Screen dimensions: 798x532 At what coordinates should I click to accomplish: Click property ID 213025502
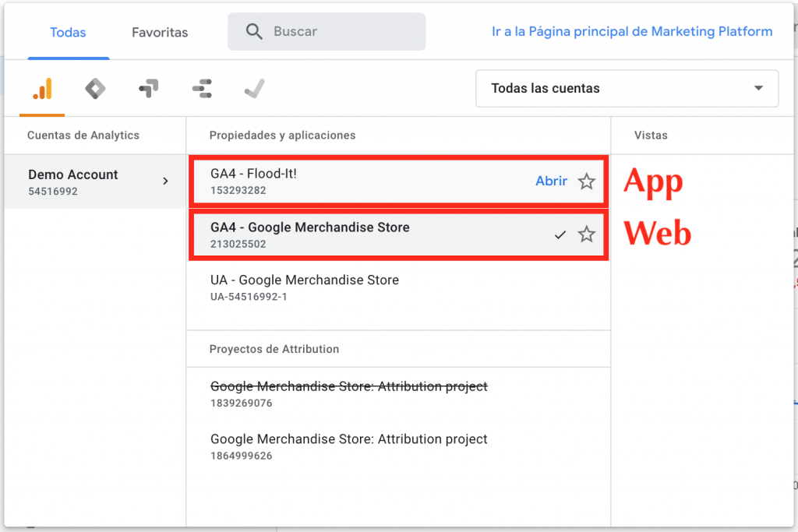click(x=238, y=244)
